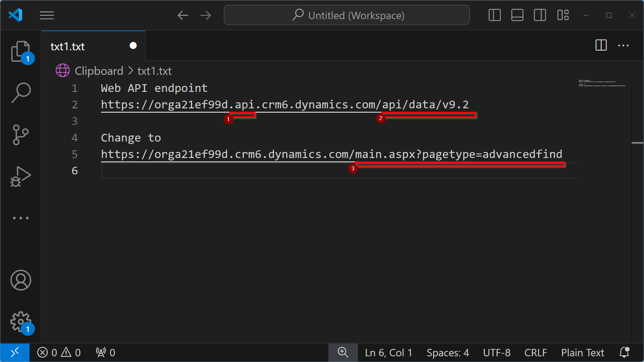Image resolution: width=644 pixels, height=362 pixels.
Task: Open the application hamburger menu
Action: [47, 15]
